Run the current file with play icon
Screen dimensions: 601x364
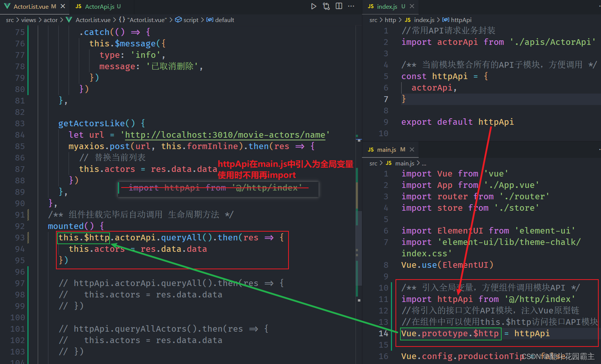314,6
